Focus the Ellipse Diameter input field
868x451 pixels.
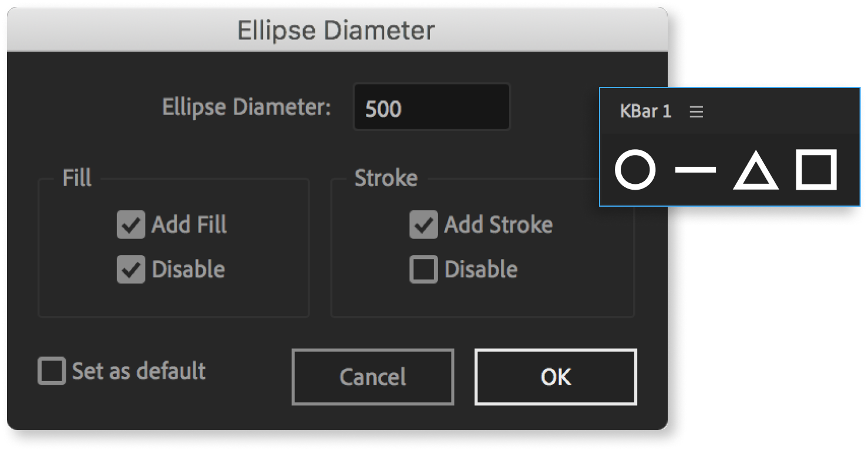432,108
